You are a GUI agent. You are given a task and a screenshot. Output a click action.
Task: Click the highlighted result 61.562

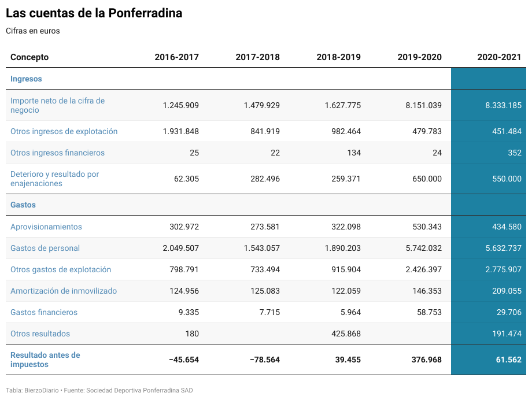coord(509,360)
